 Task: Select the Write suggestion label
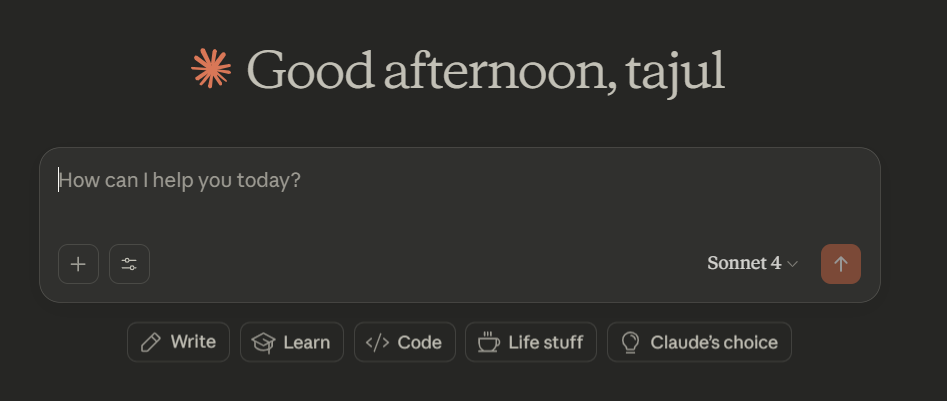coord(193,342)
